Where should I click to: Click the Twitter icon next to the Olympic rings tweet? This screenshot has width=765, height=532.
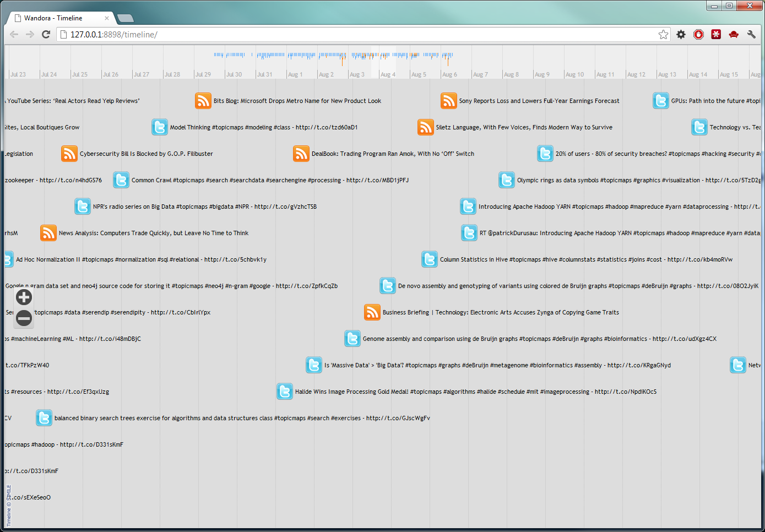(x=507, y=180)
